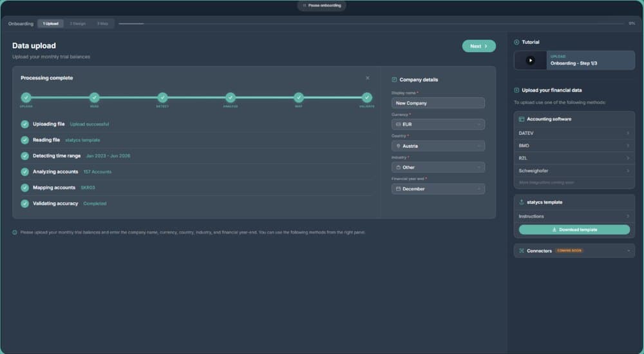This screenshot has width=644, height=354.
Task: Switch to the 2 Design onboarding tab
Action: [x=78, y=23]
